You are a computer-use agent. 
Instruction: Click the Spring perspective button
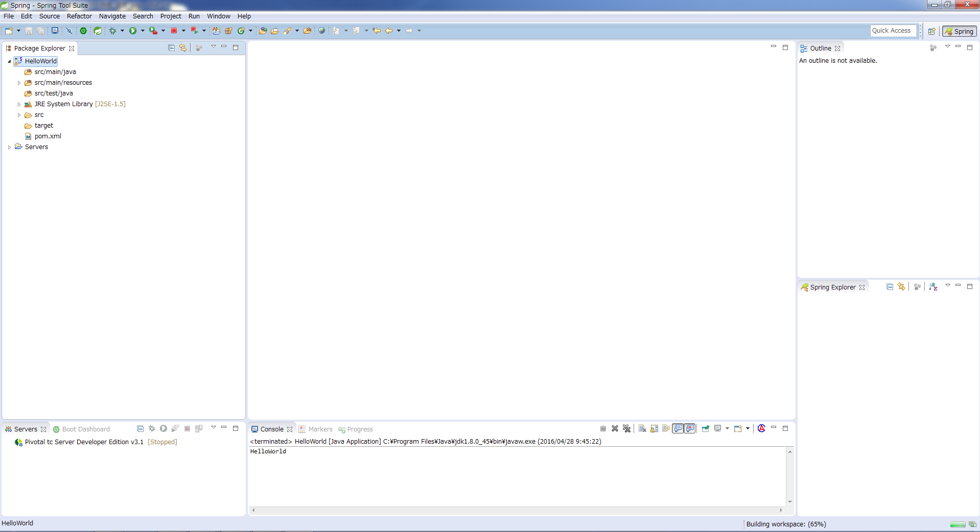[x=960, y=31]
